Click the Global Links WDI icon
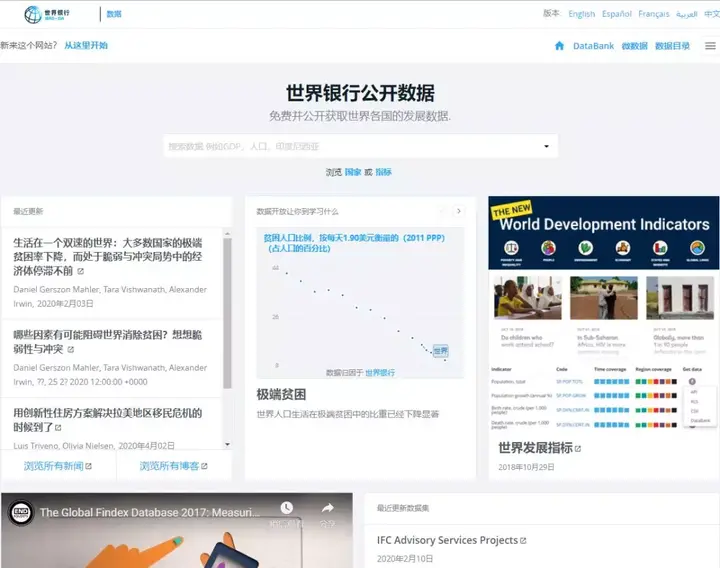Image resolution: width=720 pixels, height=568 pixels. click(697, 248)
